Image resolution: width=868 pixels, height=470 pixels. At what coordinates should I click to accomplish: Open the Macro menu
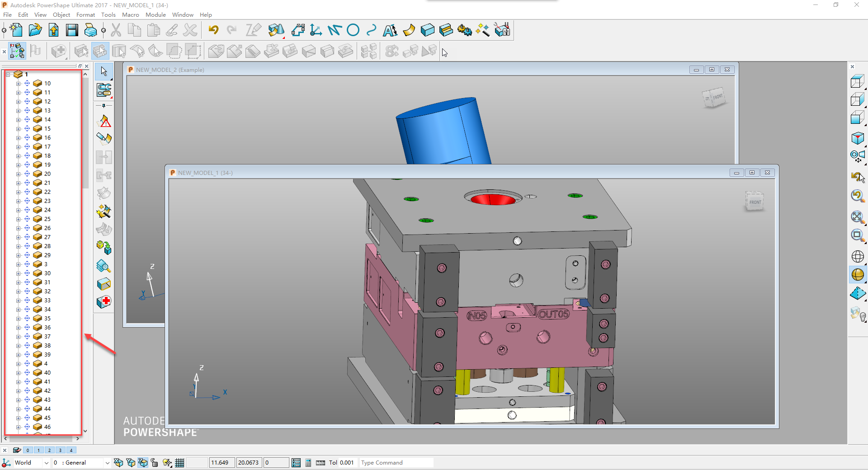point(131,14)
